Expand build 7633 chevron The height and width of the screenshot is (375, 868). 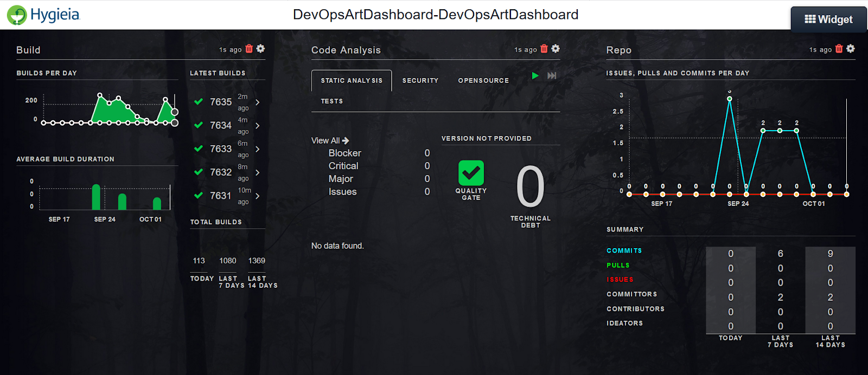(x=257, y=149)
